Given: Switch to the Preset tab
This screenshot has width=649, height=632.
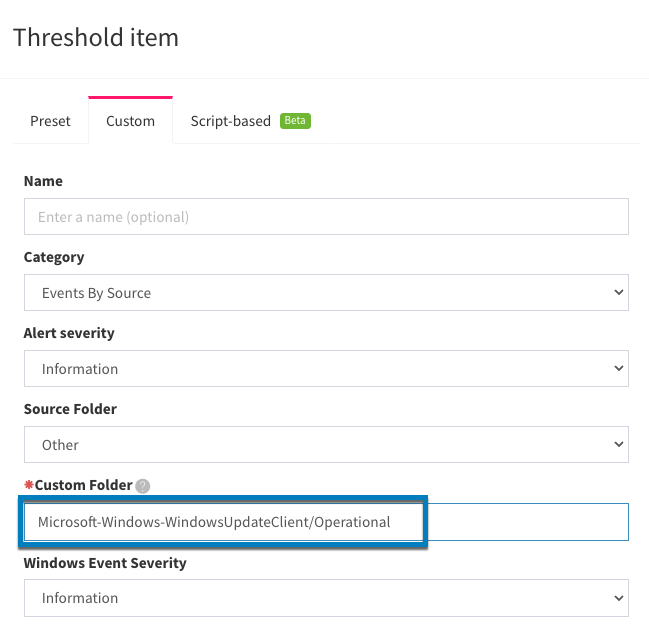Looking at the screenshot, I should coord(50,121).
